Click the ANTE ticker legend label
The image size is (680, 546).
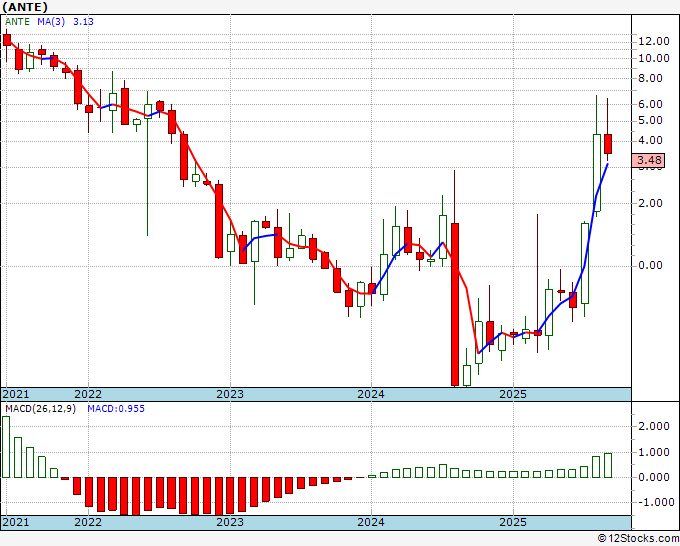(x=17, y=22)
